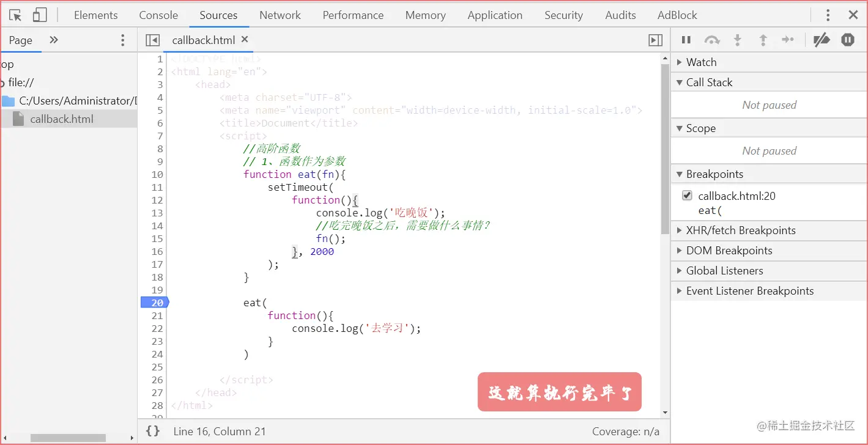
Task: Open the Network tab
Action: coord(280,15)
